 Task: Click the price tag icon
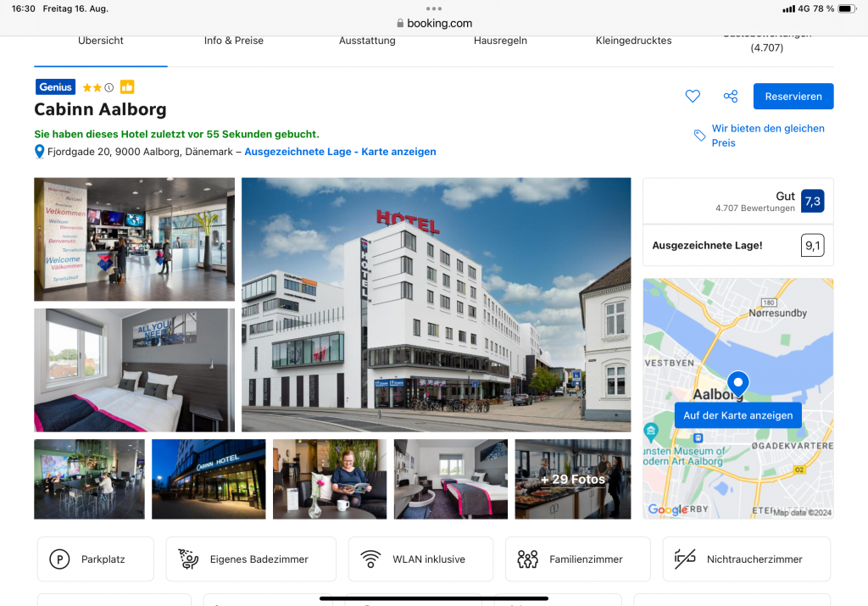coord(699,136)
